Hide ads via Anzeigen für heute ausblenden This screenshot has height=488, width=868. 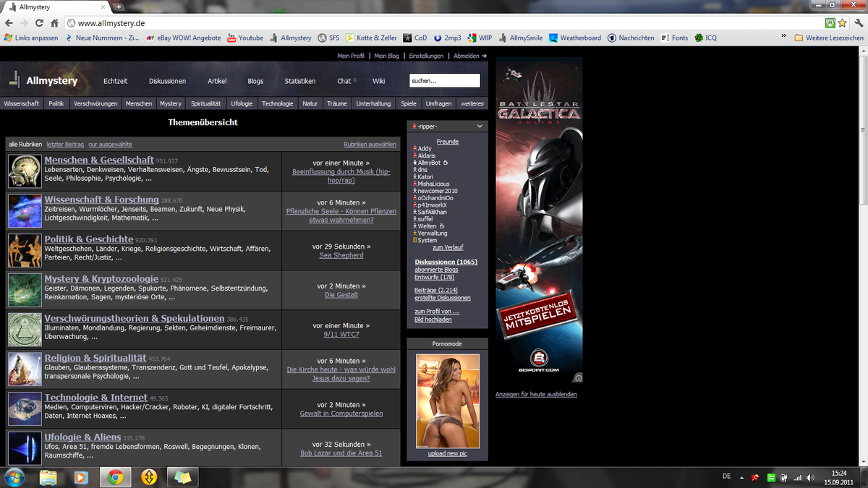click(536, 394)
